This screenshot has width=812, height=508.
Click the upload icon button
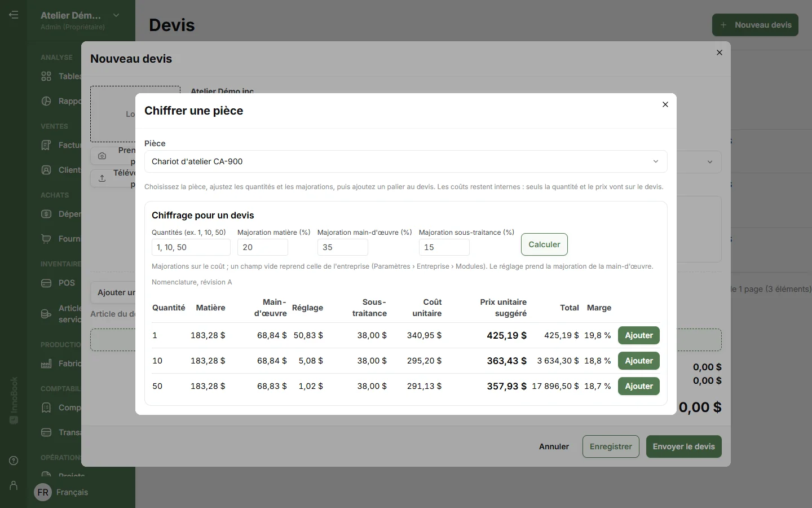tap(102, 178)
